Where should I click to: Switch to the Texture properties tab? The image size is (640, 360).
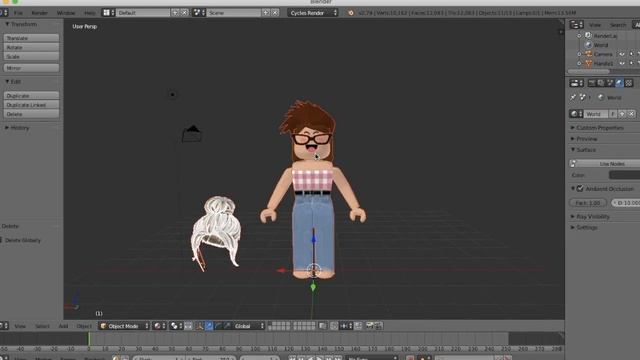(x=629, y=83)
